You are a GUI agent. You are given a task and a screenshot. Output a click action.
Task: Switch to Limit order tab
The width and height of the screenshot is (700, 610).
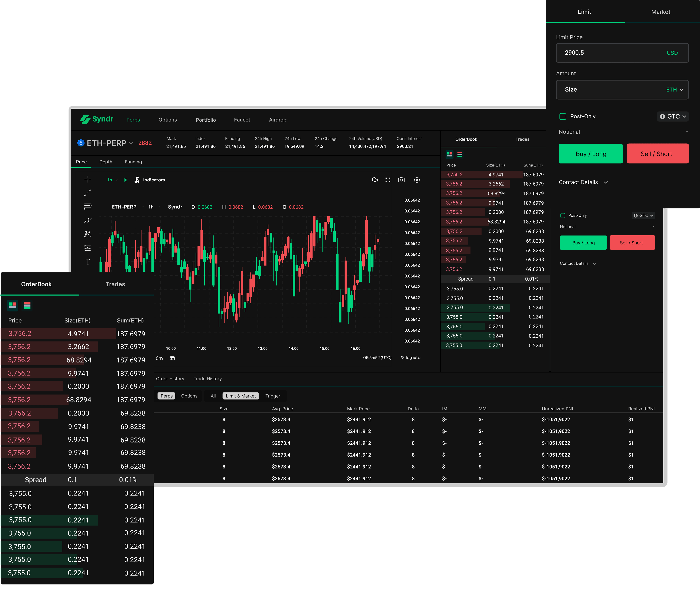[584, 11]
